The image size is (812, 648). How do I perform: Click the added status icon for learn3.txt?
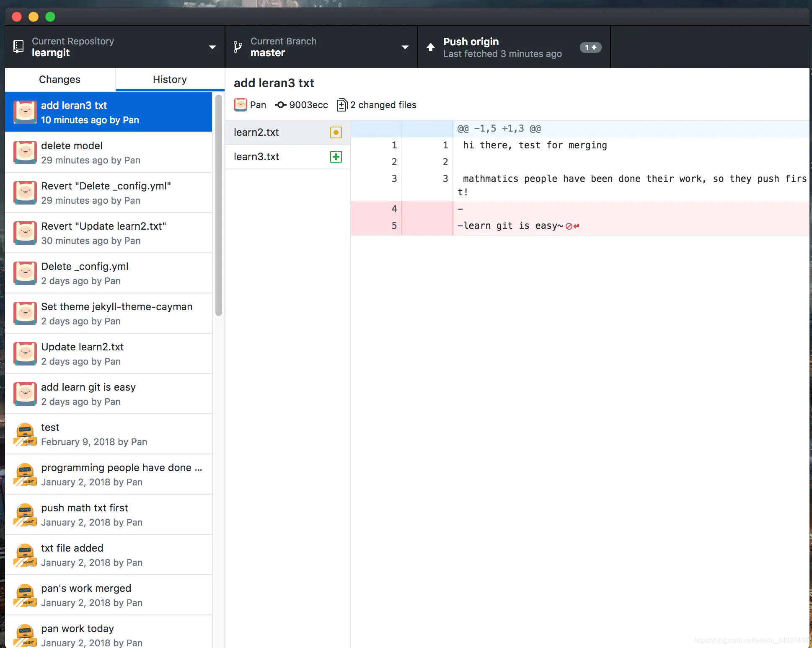point(336,157)
